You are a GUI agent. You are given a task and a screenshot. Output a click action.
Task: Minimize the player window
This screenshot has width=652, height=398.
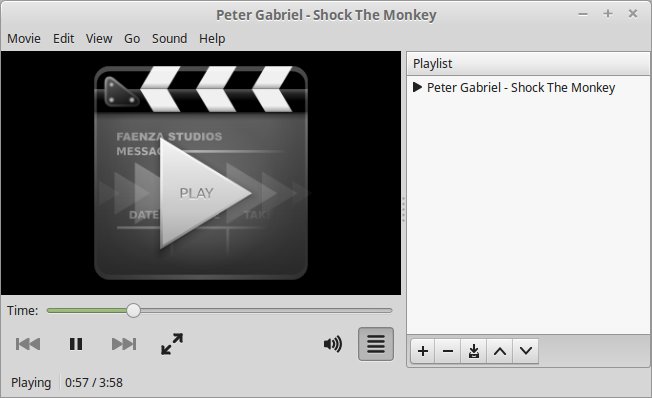tap(583, 14)
